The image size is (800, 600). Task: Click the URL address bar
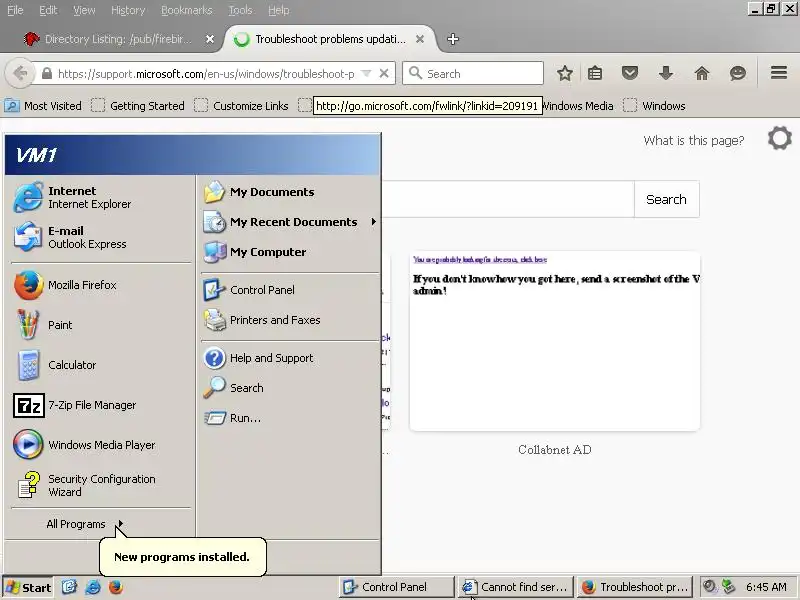[206, 74]
